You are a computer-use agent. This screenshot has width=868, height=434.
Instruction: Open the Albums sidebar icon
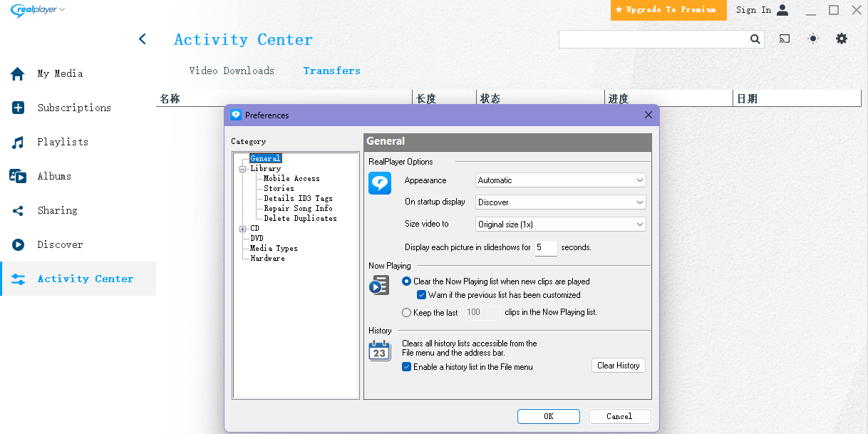pyautogui.click(x=18, y=177)
